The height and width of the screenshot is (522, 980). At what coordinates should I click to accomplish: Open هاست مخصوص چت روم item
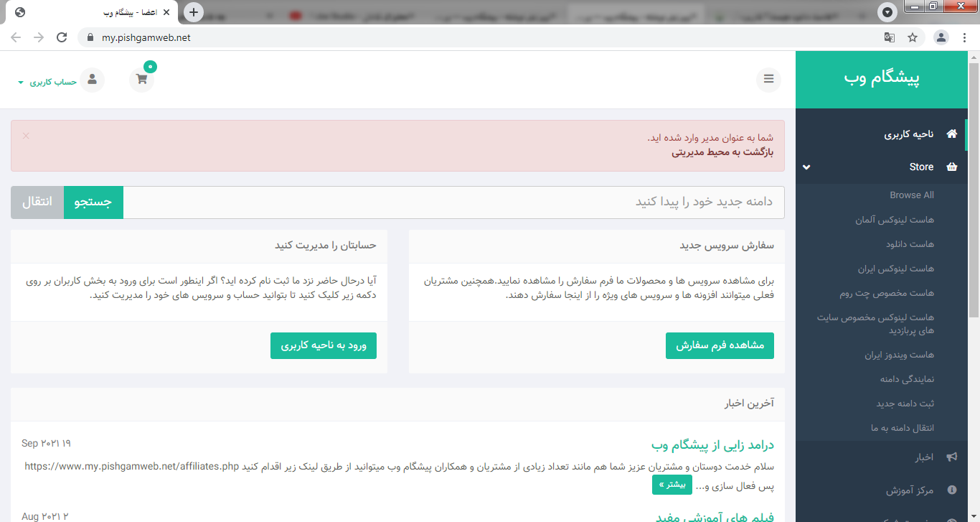click(x=887, y=293)
